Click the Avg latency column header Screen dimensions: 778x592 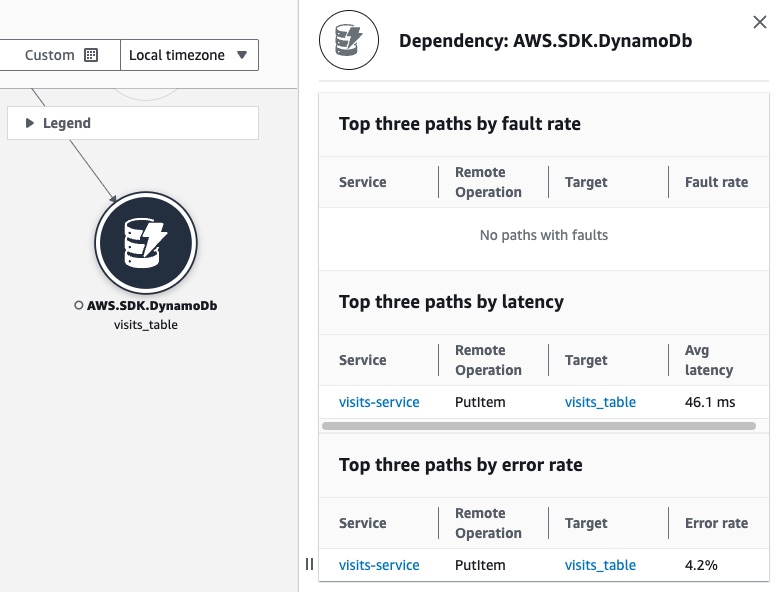(709, 360)
